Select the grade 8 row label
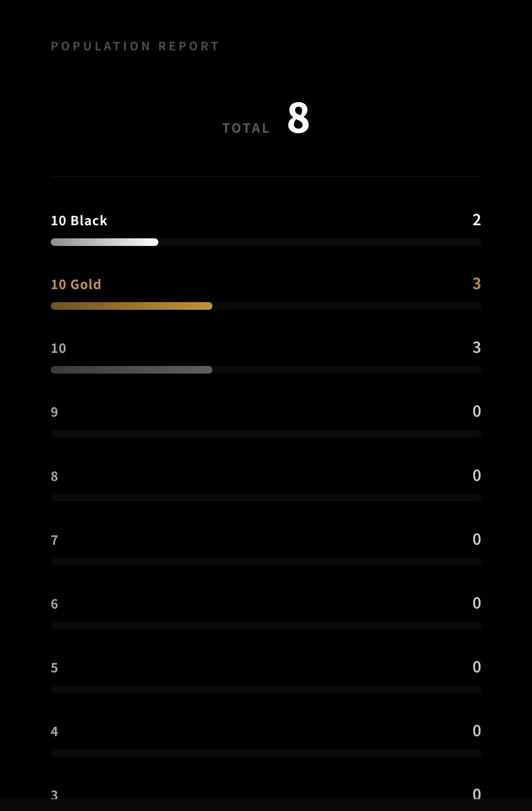 54,476
